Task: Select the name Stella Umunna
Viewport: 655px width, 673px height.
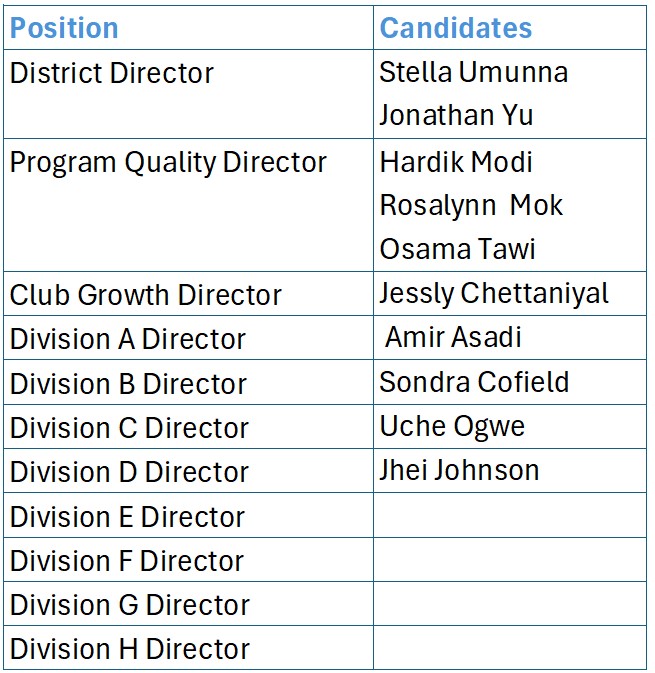Action: 474,72
